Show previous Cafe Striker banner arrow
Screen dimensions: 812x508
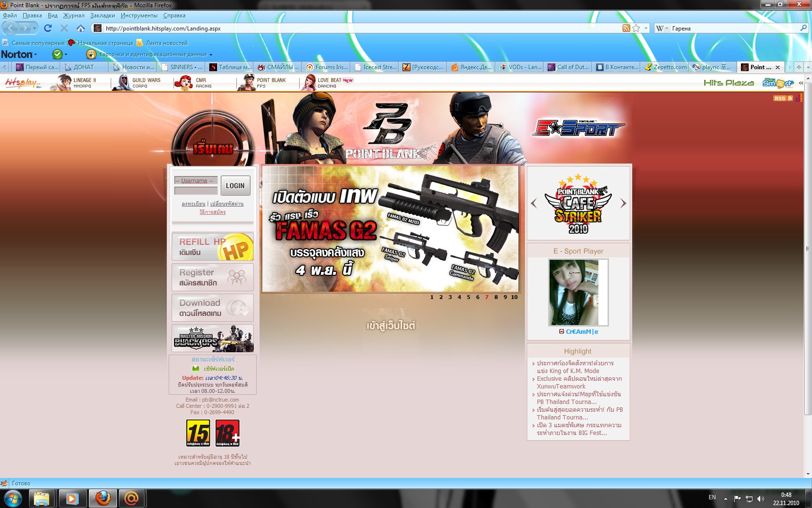(534, 203)
